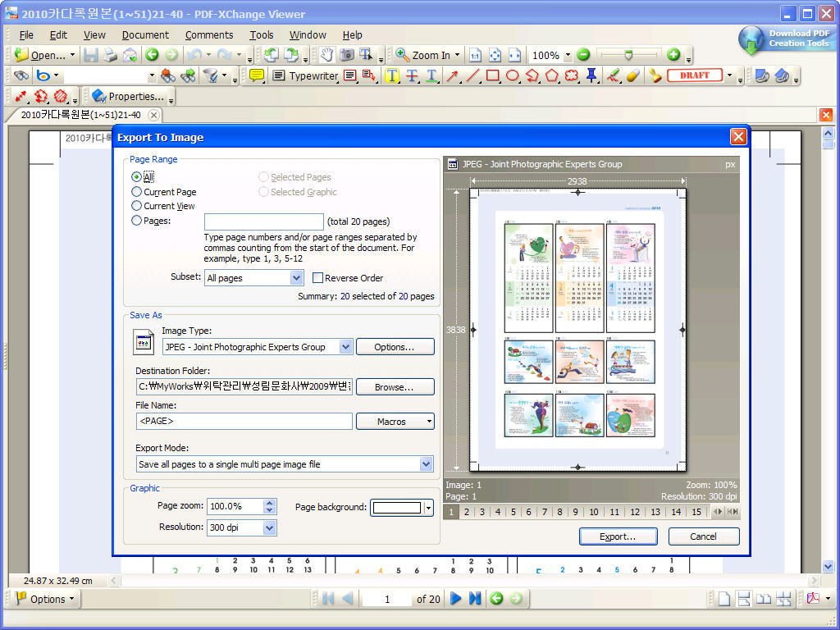Expand the Export Mode dropdown

tap(426, 464)
